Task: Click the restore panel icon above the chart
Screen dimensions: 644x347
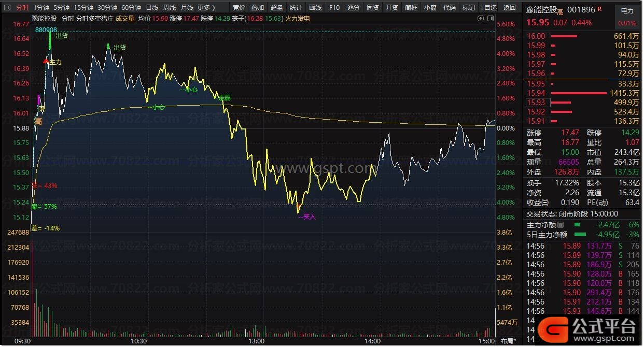Action: click(481, 18)
